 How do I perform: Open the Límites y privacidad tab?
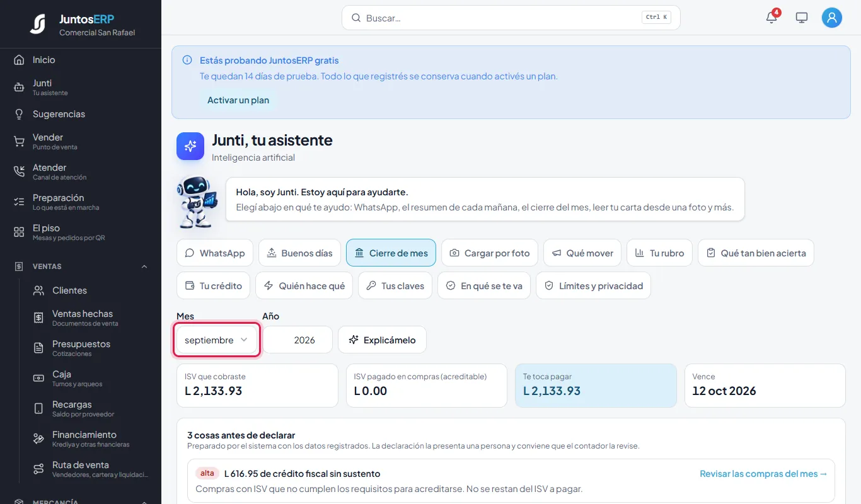point(593,286)
